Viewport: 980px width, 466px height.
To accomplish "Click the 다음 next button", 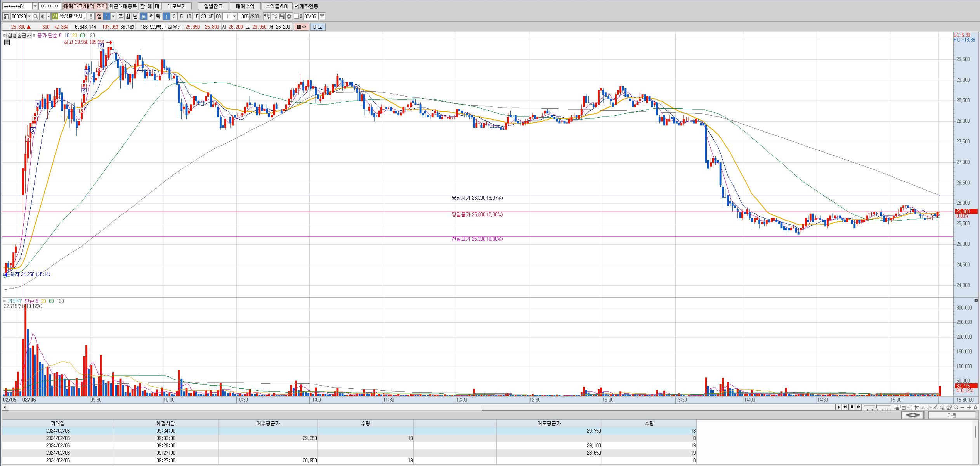I will point(952,415).
